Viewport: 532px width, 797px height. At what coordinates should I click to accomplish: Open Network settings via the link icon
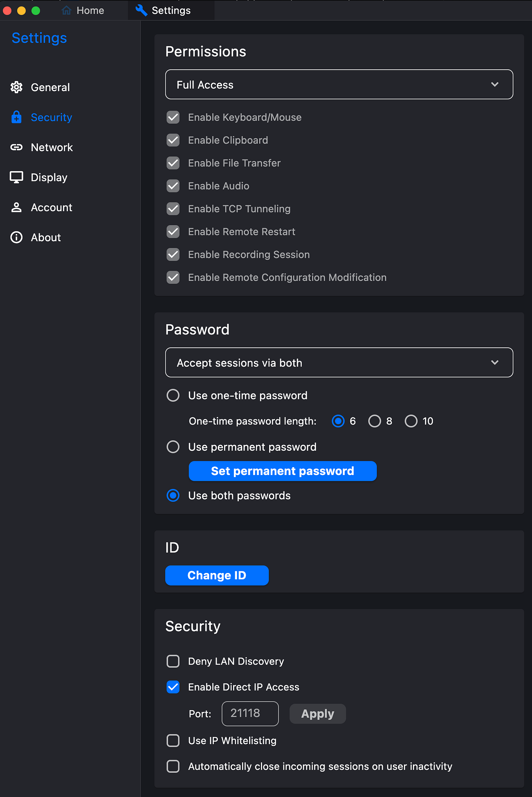coord(16,147)
